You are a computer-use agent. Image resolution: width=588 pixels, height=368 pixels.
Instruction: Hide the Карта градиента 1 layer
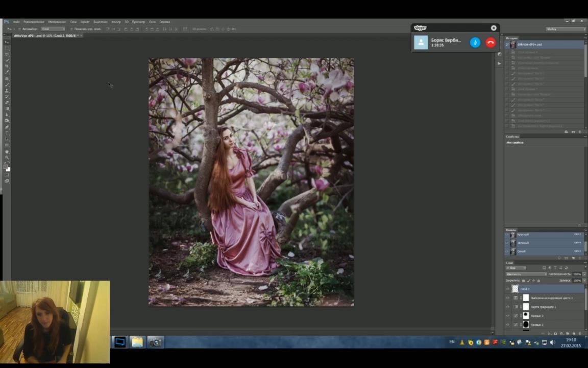pyautogui.click(x=508, y=307)
